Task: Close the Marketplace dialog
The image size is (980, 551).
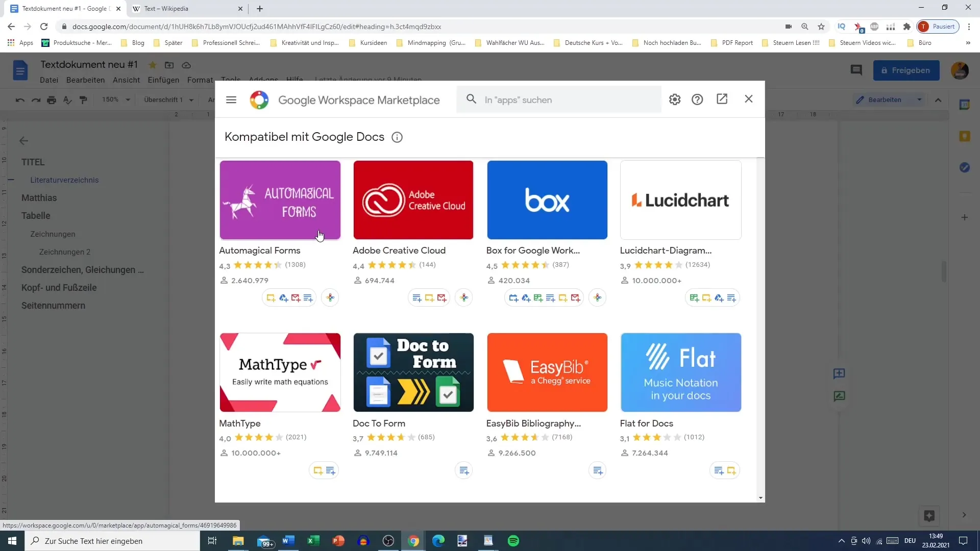Action: coord(749,99)
